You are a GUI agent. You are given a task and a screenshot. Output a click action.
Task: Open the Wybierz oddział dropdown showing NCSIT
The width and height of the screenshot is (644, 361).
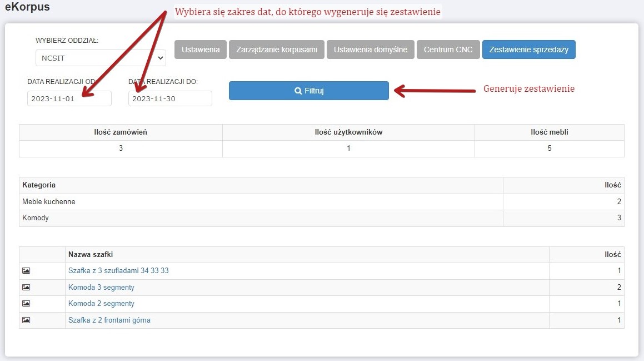pyautogui.click(x=101, y=58)
